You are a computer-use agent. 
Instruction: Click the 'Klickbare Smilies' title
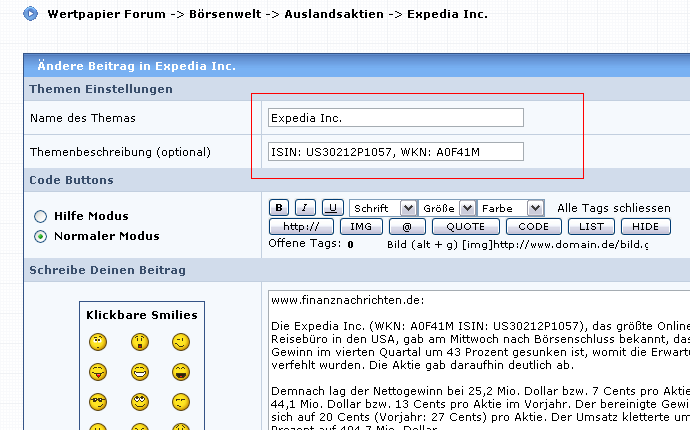(142, 315)
